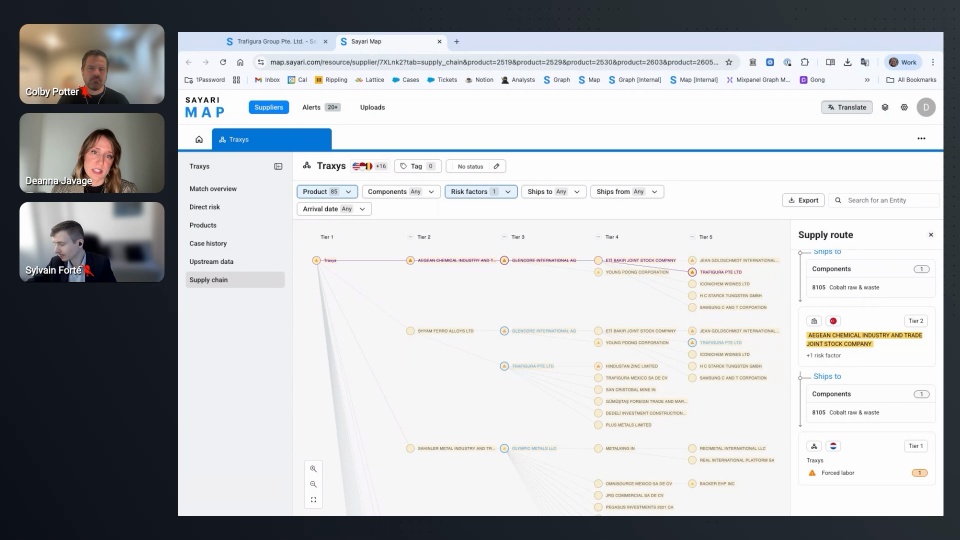
Task: Click Deanna Javage video thumbnail
Action: click(92, 153)
